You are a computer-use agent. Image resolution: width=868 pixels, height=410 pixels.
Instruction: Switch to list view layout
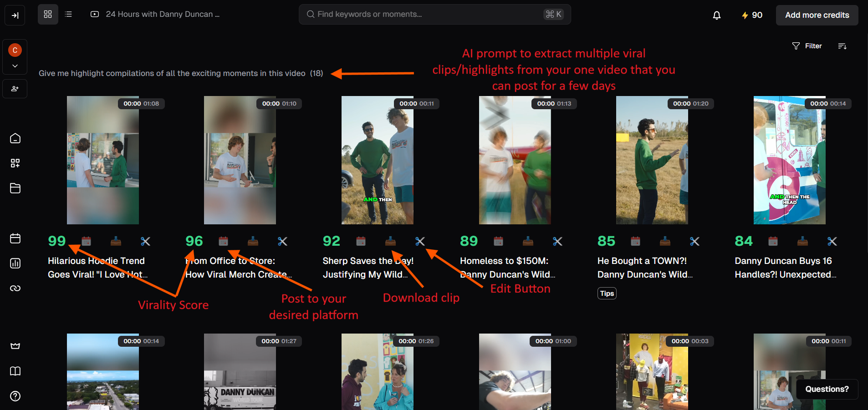pyautogui.click(x=68, y=14)
